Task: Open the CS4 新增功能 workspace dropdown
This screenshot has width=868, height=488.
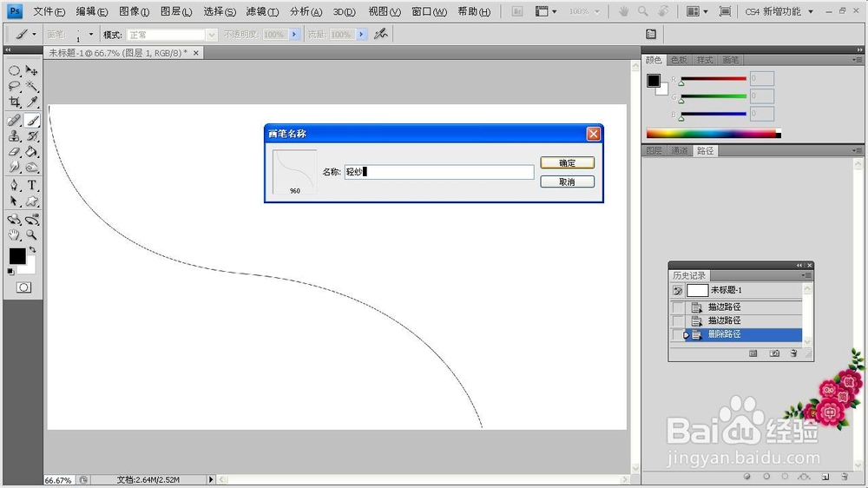Action: click(779, 11)
